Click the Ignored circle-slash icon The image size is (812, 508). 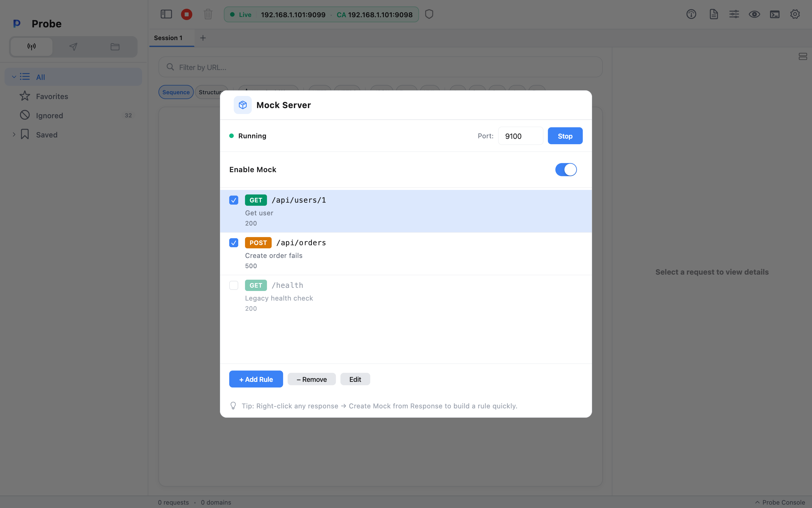25,115
